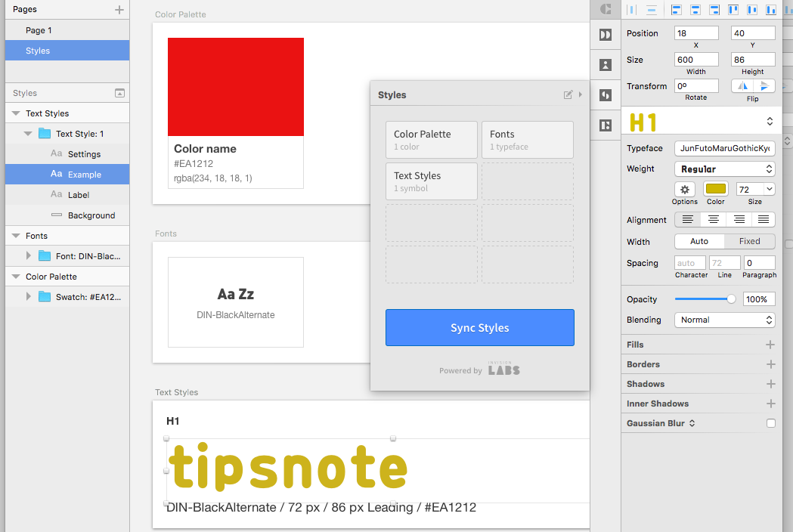Expand the Styles popup side arrow
793x532 pixels.
click(580, 94)
